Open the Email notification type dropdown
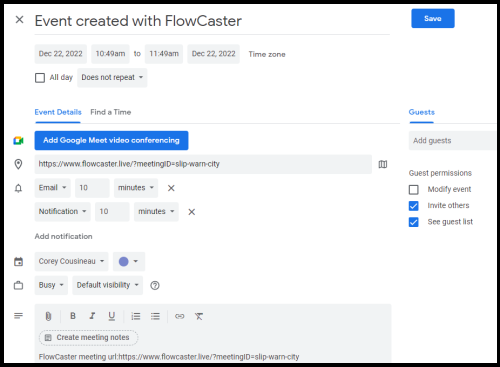500x367 pixels. (x=53, y=188)
